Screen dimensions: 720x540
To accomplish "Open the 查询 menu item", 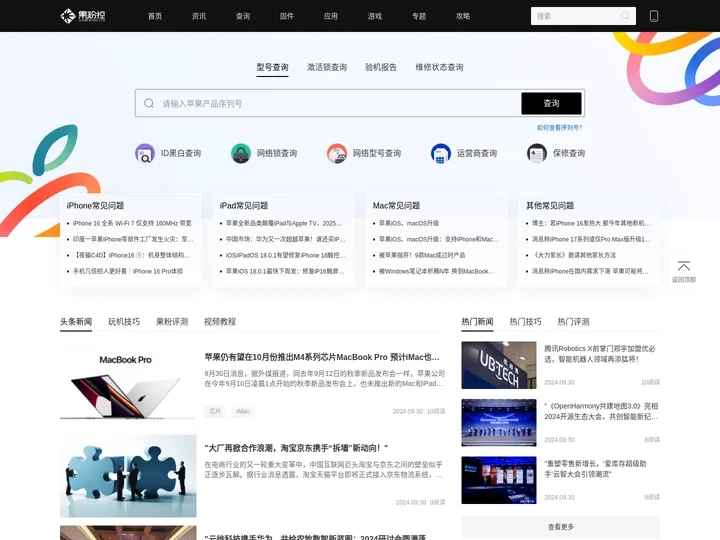I will [x=243, y=16].
